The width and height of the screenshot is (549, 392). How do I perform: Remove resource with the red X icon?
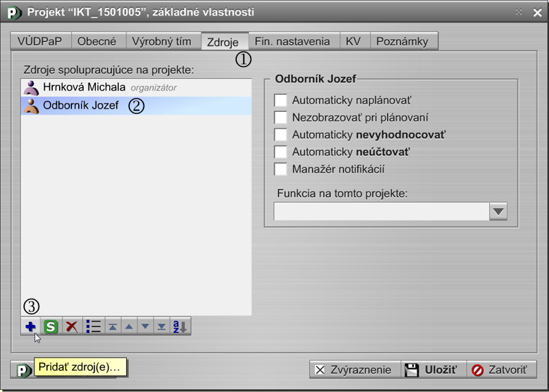(71, 327)
